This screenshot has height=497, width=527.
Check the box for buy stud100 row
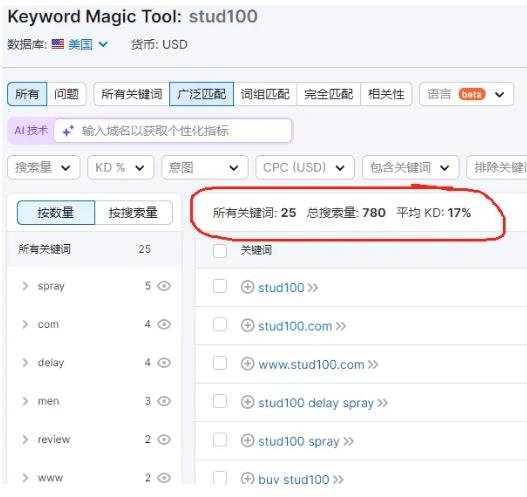[220, 478]
